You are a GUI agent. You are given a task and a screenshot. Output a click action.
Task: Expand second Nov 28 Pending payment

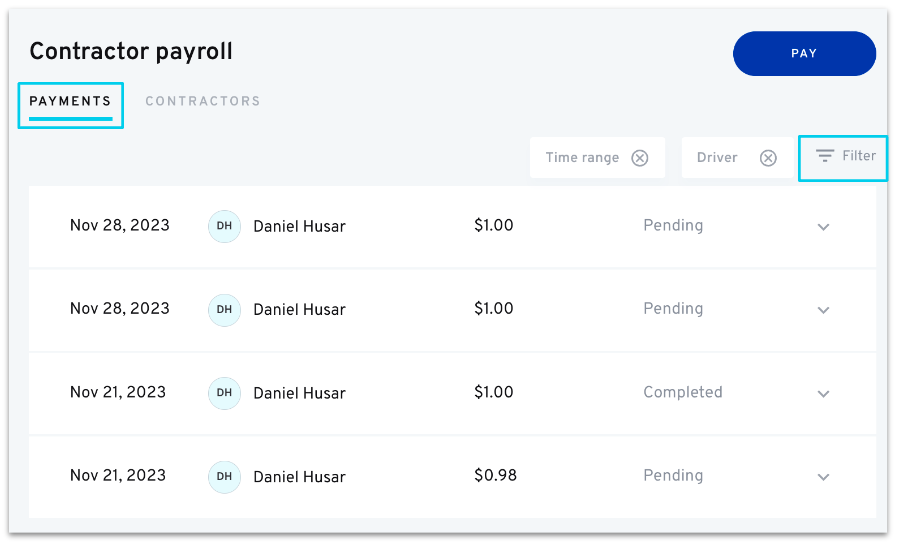tap(823, 310)
